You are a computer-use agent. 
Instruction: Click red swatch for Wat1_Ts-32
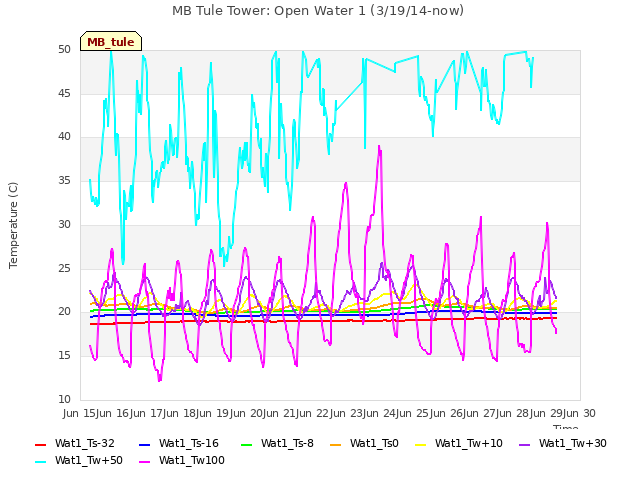pyautogui.click(x=41, y=444)
